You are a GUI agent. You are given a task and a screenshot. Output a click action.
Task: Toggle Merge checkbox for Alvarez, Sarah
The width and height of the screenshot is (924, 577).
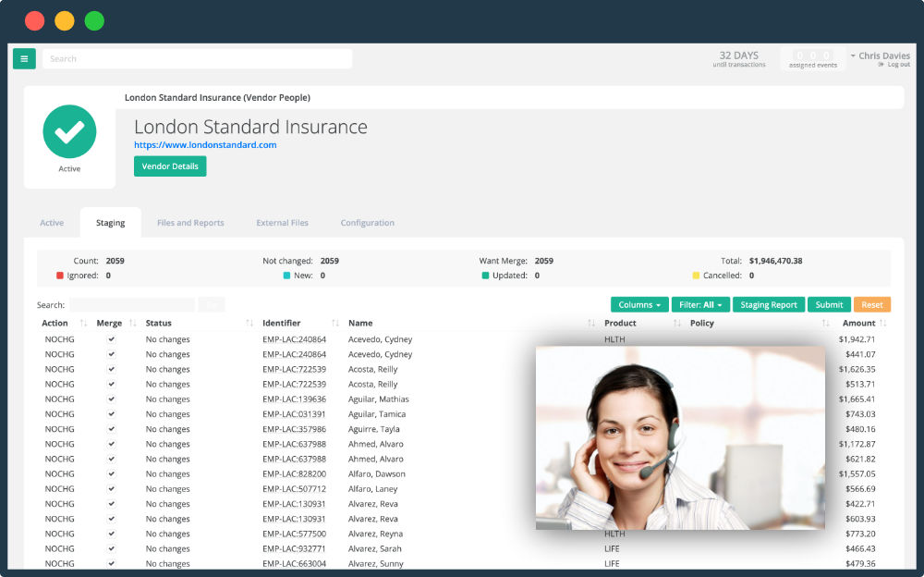112,548
